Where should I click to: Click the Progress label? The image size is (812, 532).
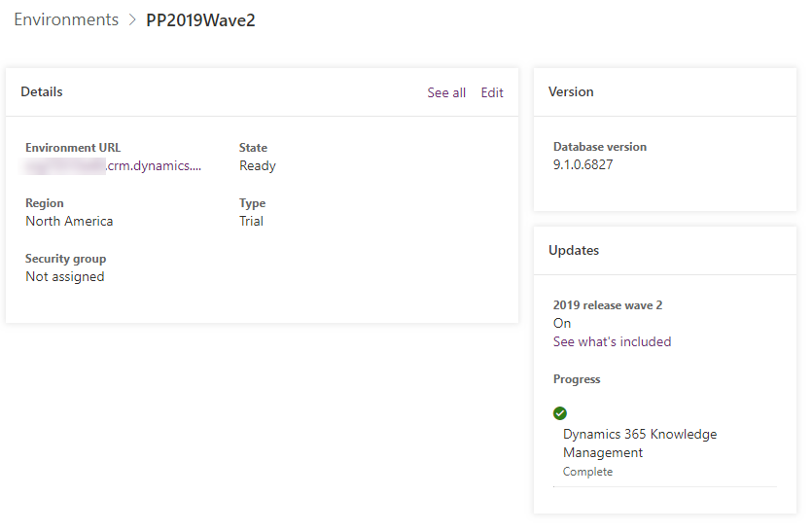577,379
